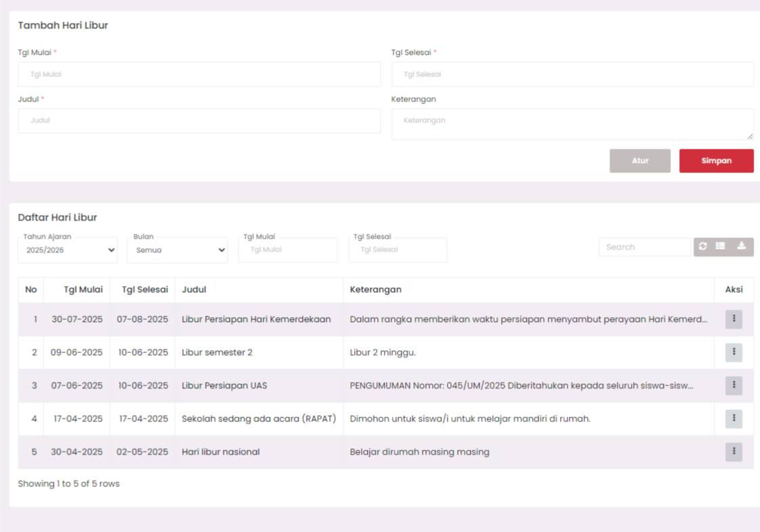
Task: Click the Judul input field
Action: 199,120
